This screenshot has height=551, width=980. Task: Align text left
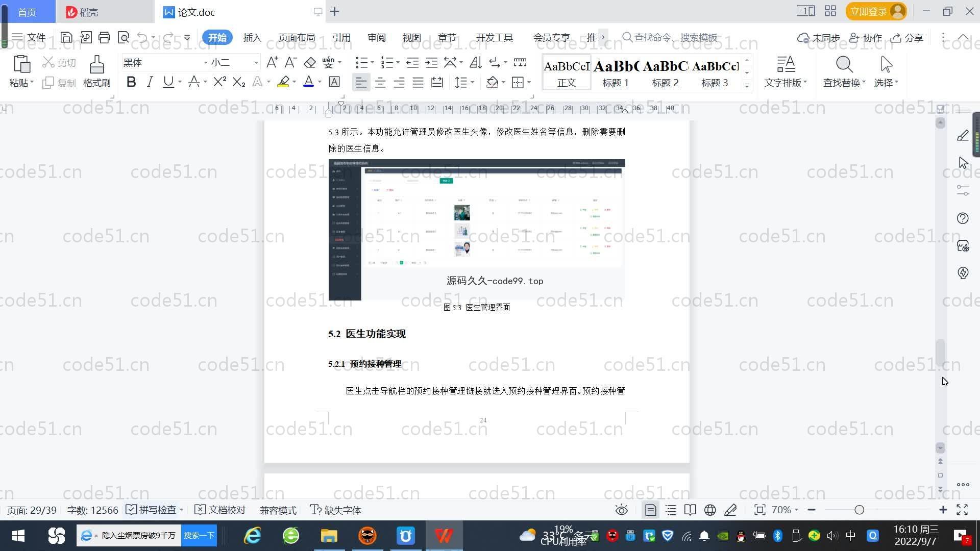coord(361,82)
